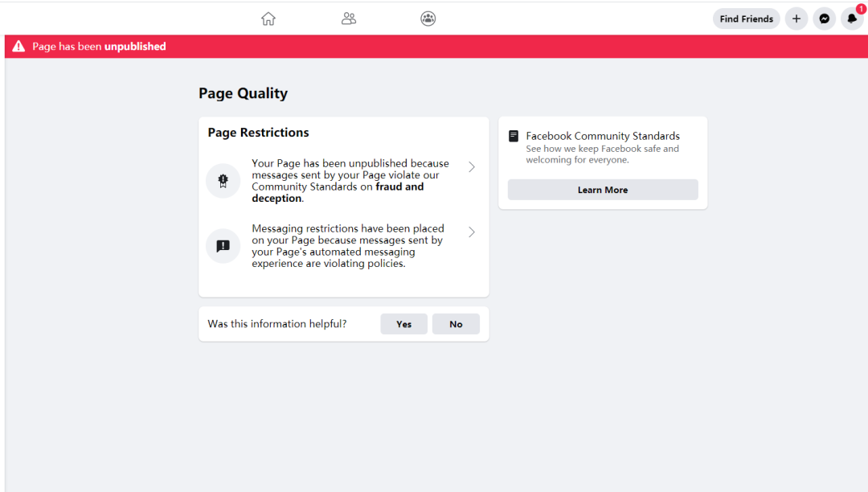Click the Community Standards document icon
868x492 pixels.
[x=514, y=136]
